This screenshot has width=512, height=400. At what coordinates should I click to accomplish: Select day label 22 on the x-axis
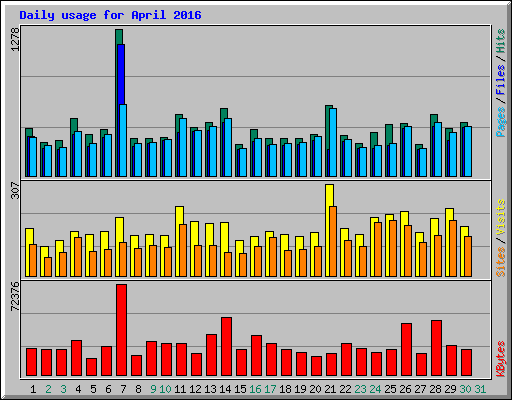point(345,389)
